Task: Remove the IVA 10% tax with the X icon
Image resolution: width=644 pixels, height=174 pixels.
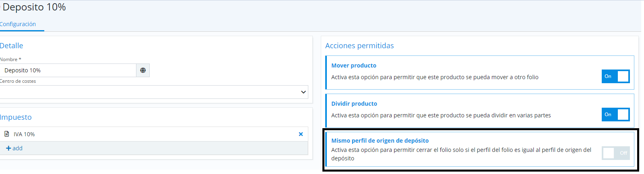Action: click(x=301, y=134)
